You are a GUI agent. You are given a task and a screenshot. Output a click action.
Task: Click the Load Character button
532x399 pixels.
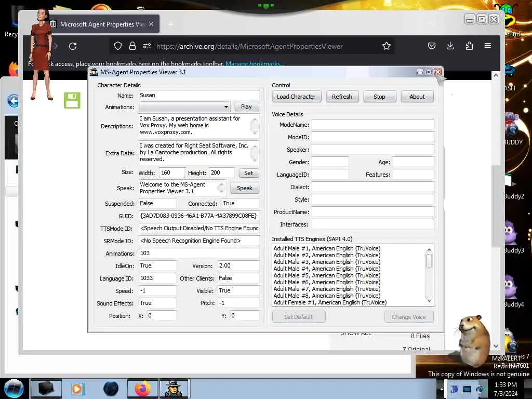point(296,97)
